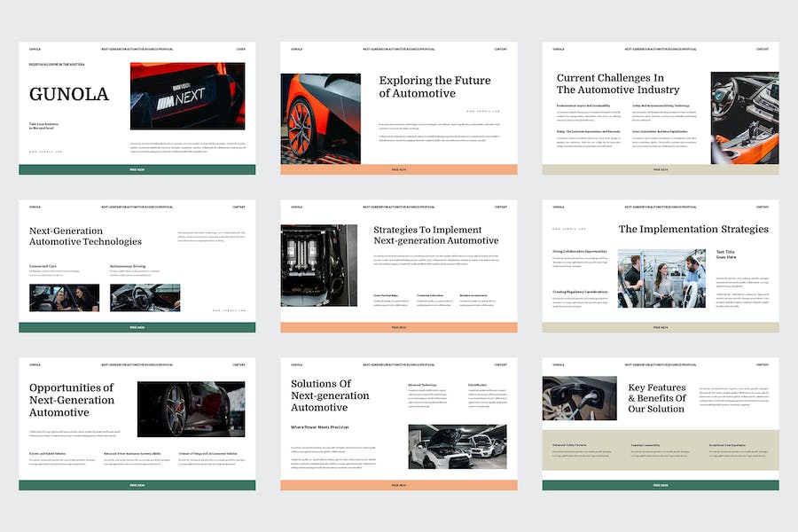The image size is (798, 532).
Task: Click the orange footer bar under Exploring the Future
Action: pos(398,169)
